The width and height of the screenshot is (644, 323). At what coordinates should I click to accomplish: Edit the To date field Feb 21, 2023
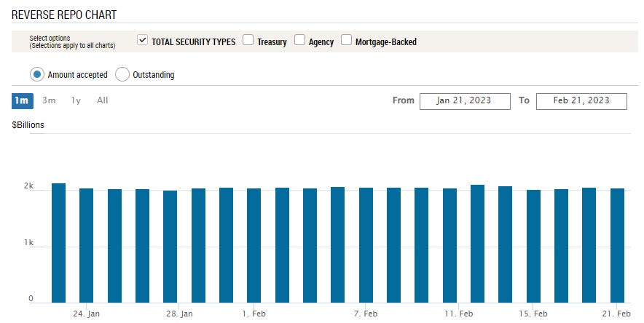[581, 101]
